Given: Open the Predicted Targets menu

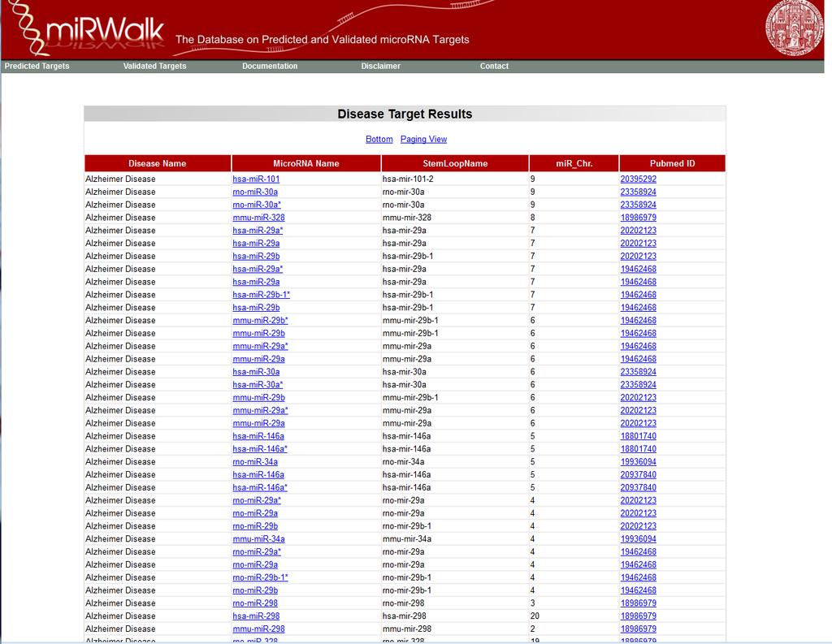Looking at the screenshot, I should pos(37,67).
